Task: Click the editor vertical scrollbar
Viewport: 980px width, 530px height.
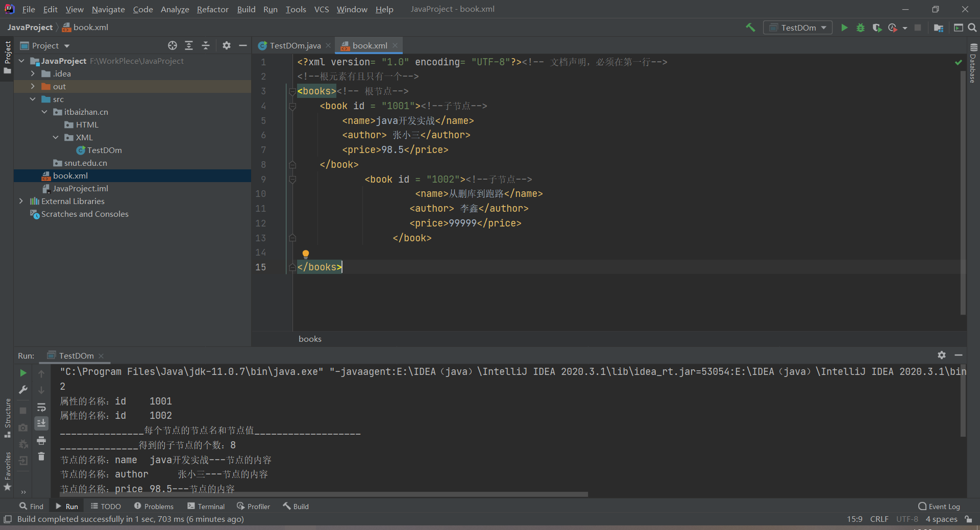Action: (963, 193)
